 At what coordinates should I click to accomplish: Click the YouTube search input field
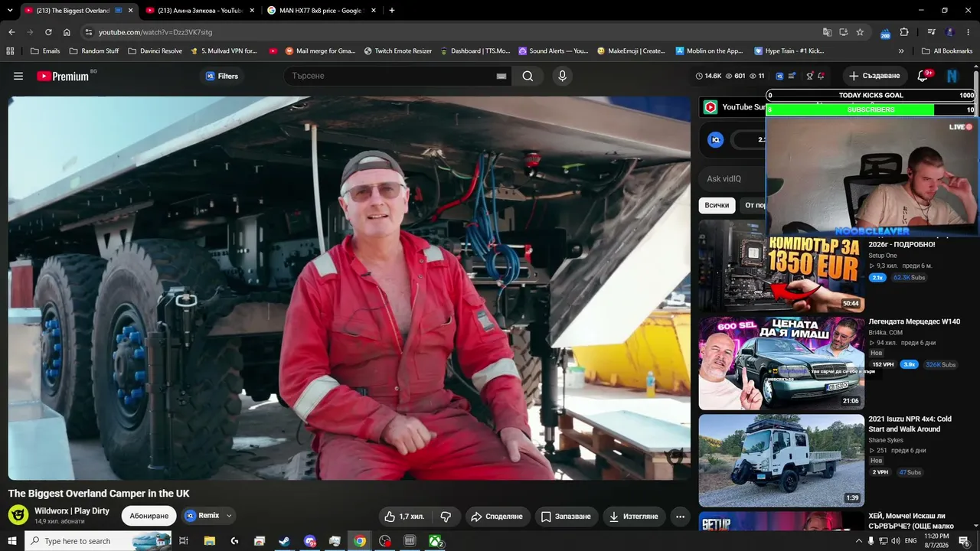390,76
